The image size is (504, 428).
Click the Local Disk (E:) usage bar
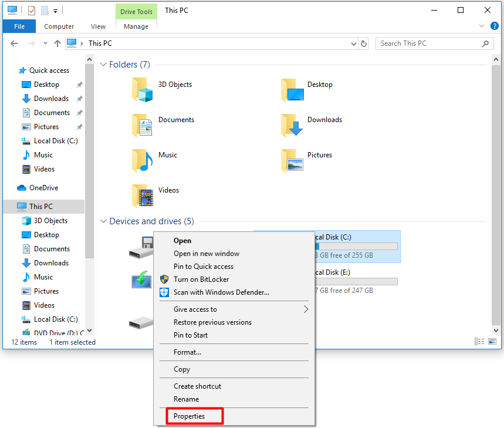click(356, 282)
